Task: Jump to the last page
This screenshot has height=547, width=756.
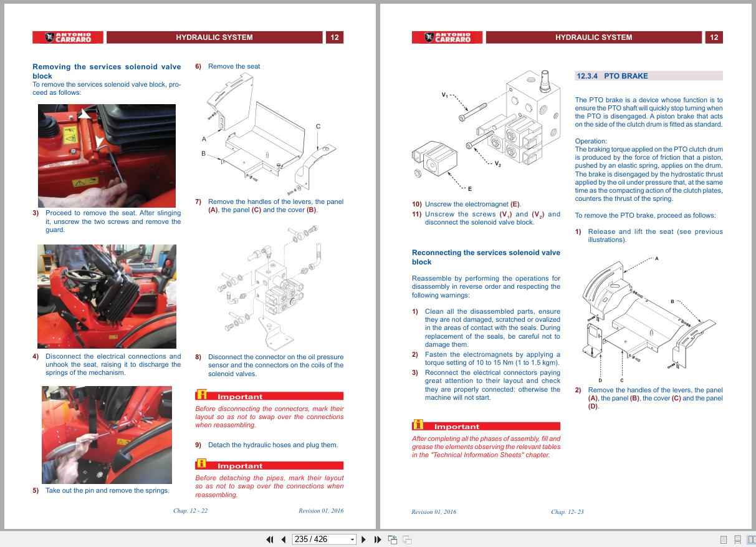Action: point(377,539)
